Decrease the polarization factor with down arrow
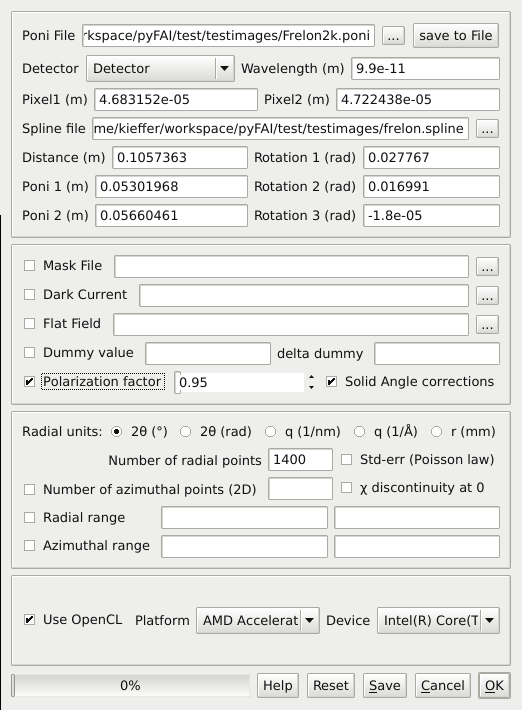This screenshot has width=522, height=710. (311, 388)
